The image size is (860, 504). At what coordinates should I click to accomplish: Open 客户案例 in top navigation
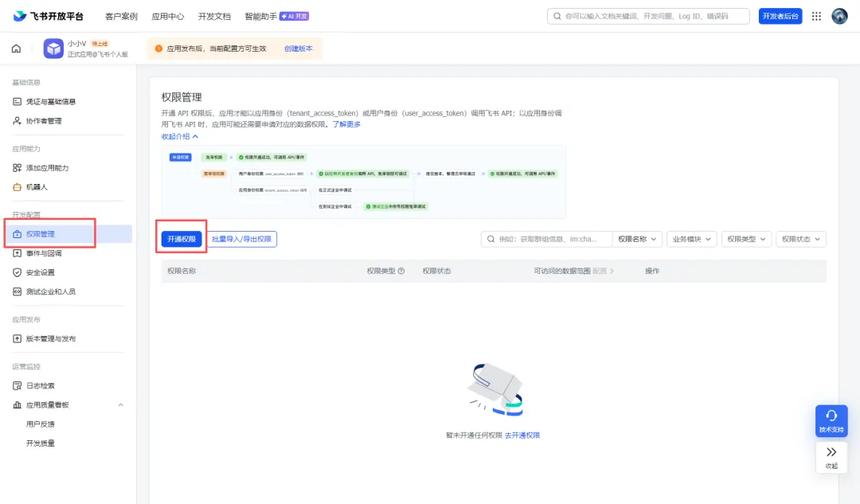tap(121, 17)
